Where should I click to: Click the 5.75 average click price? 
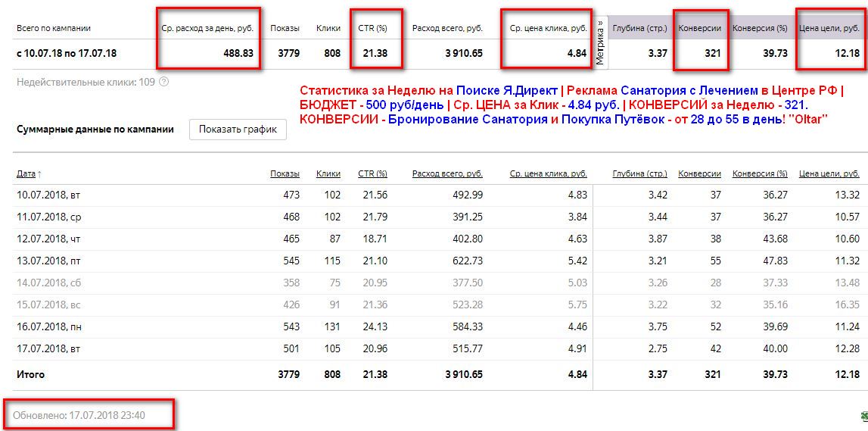coord(577,305)
